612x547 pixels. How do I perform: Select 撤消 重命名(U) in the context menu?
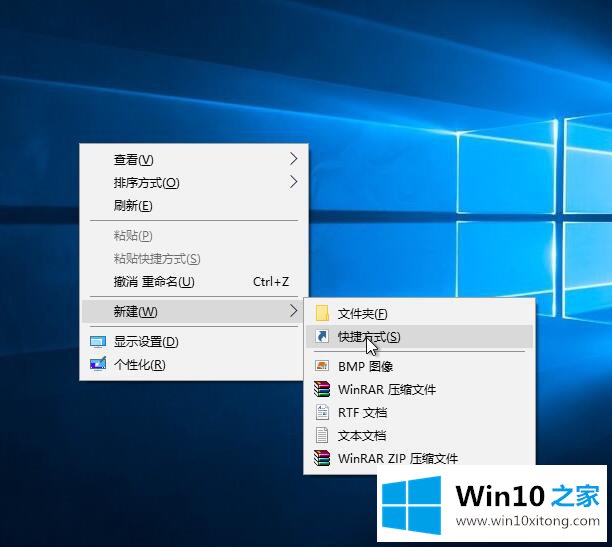[x=194, y=282]
